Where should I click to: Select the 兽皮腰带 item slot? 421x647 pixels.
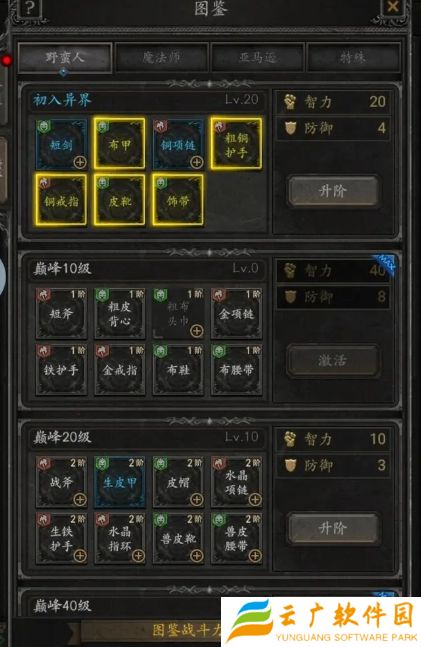pos(236,538)
